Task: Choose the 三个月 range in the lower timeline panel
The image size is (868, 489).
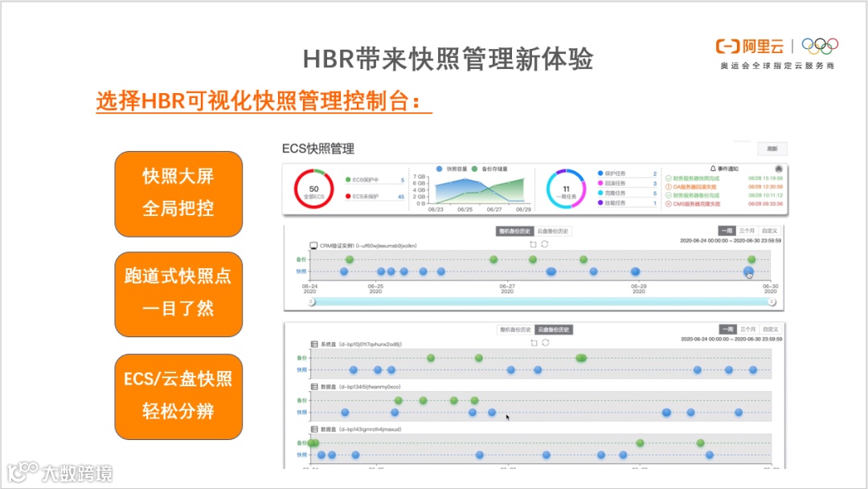Action: click(748, 329)
